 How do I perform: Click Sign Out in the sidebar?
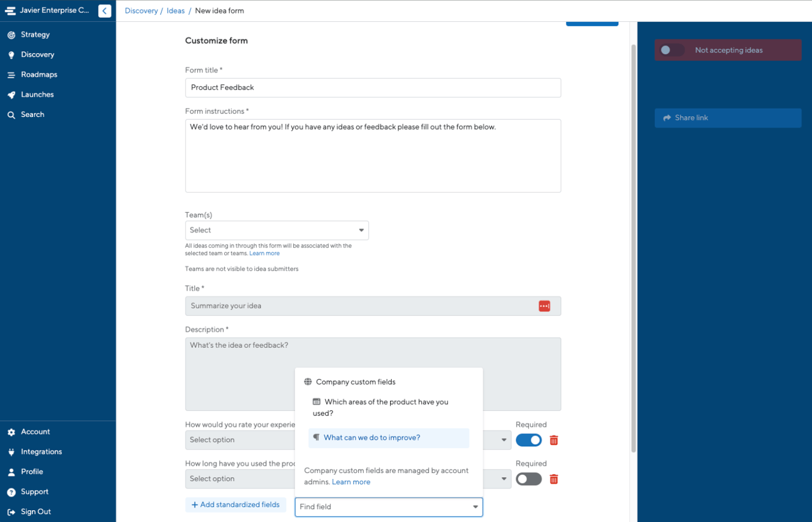tap(35, 511)
